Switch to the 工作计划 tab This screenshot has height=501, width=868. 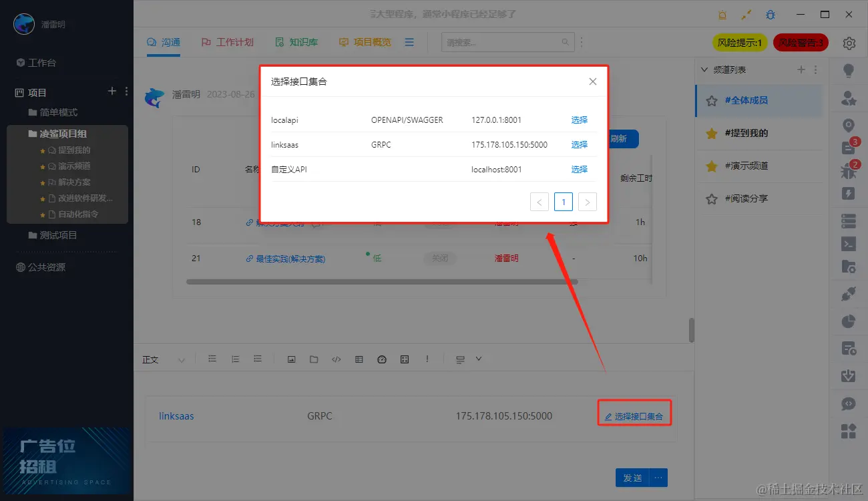[228, 42]
